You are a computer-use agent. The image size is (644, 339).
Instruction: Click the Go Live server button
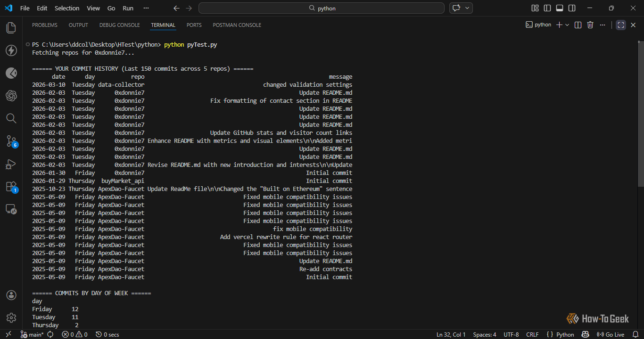click(x=611, y=334)
